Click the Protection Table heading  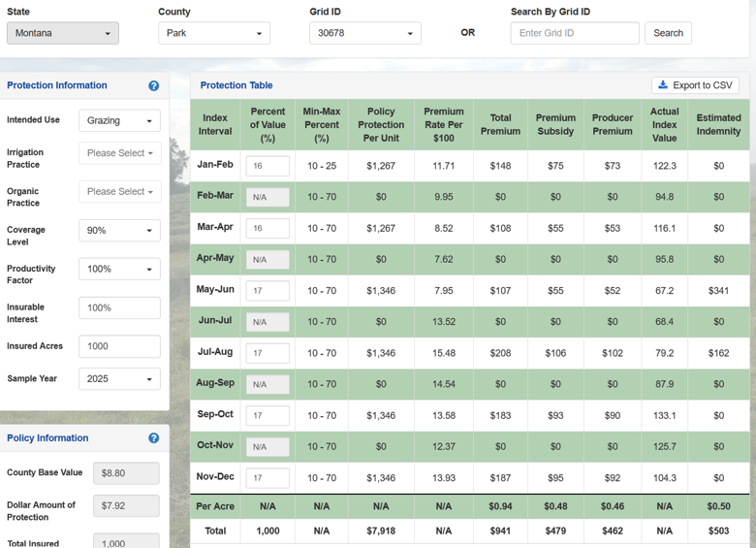point(236,85)
